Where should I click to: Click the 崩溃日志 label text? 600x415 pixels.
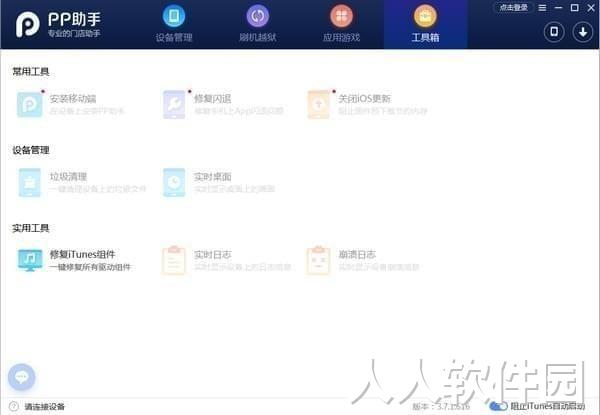click(x=357, y=254)
